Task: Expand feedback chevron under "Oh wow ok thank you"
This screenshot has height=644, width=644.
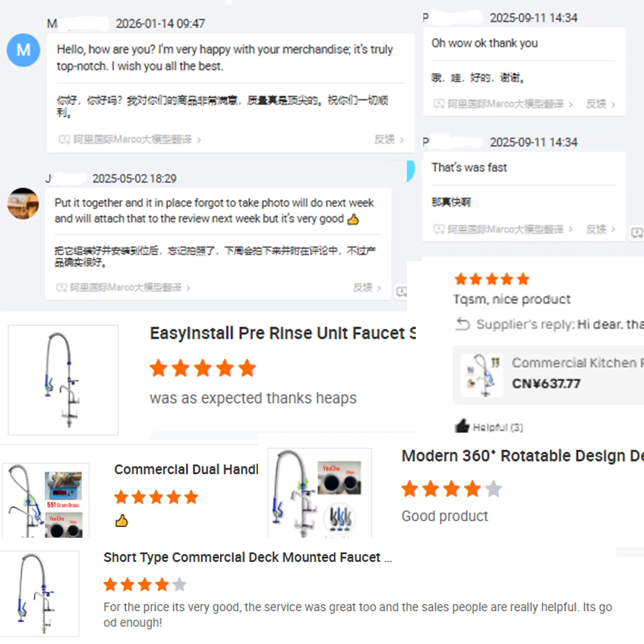Action: pos(613,104)
